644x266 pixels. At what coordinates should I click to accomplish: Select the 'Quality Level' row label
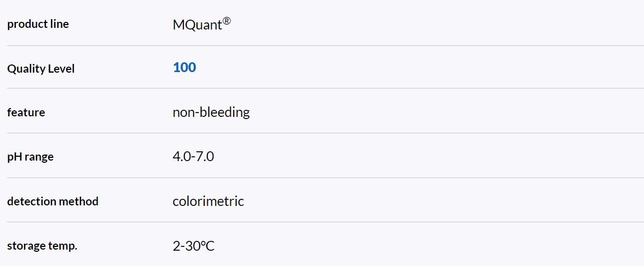click(x=40, y=69)
